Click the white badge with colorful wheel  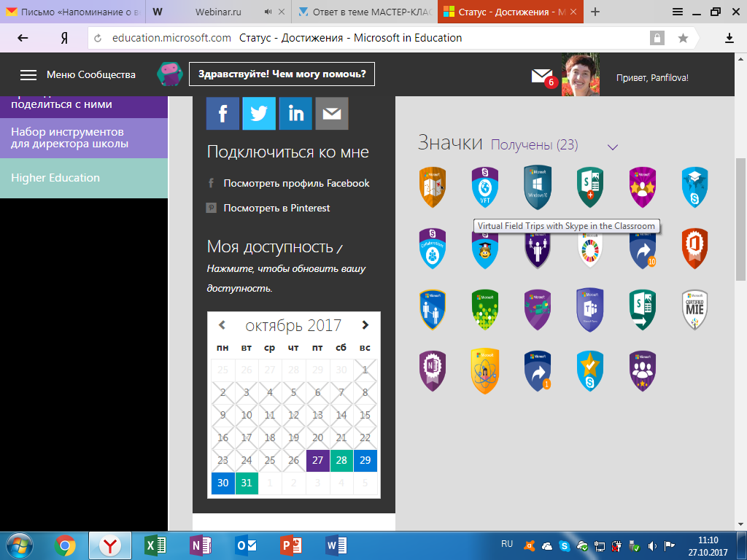589,251
